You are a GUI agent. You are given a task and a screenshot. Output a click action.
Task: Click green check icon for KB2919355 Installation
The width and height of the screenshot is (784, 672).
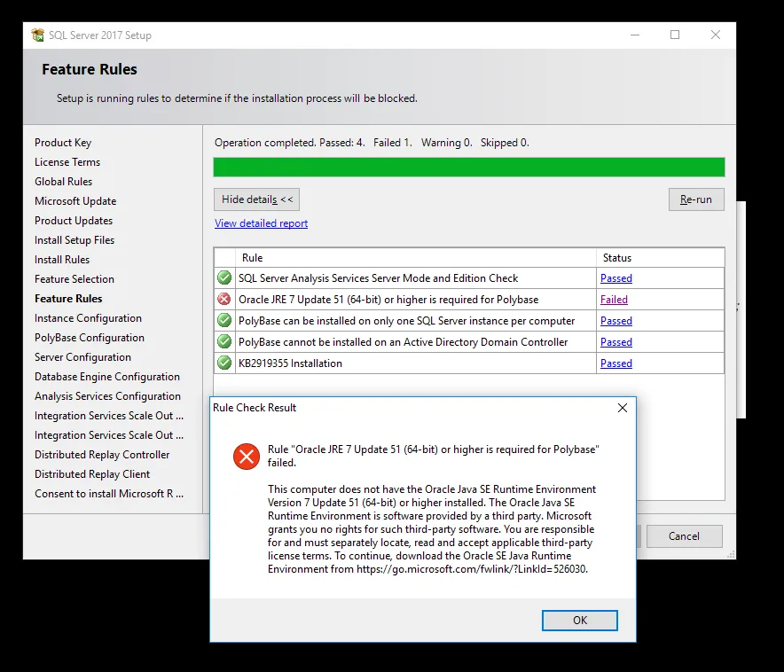pos(224,363)
